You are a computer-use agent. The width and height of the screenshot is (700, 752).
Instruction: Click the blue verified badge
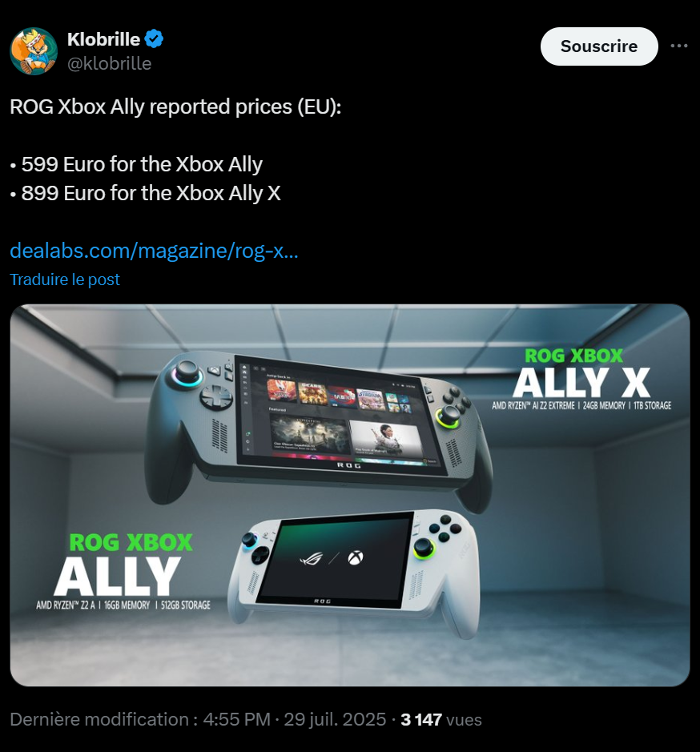coord(154,39)
